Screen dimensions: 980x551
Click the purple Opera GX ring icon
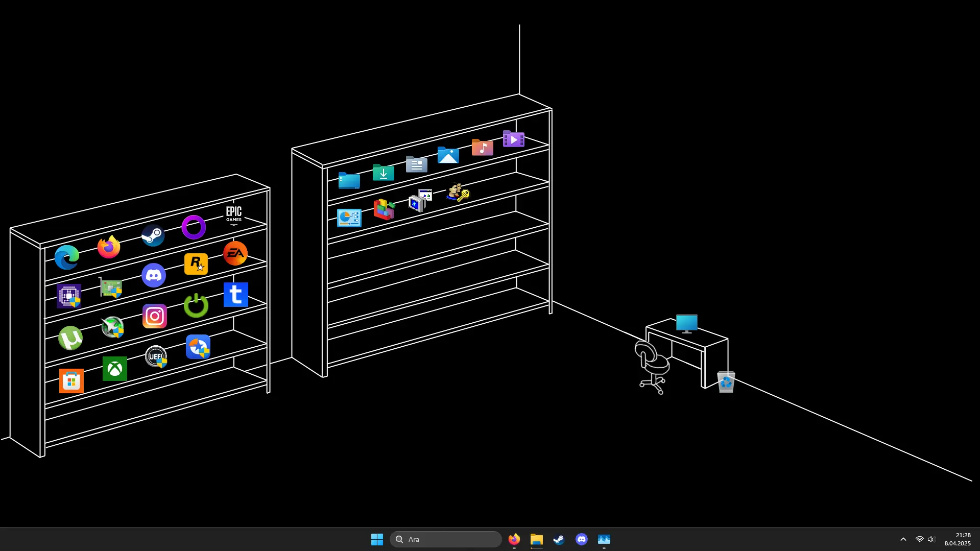click(194, 227)
